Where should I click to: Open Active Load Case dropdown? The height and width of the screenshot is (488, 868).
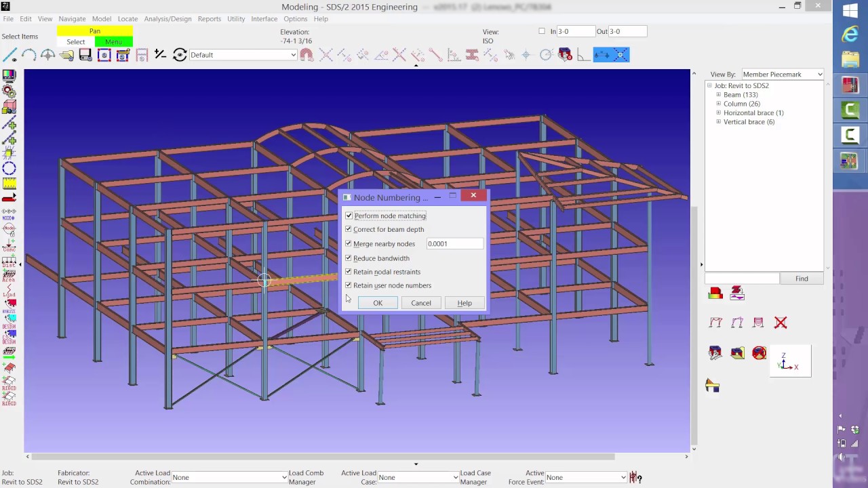pos(418,477)
